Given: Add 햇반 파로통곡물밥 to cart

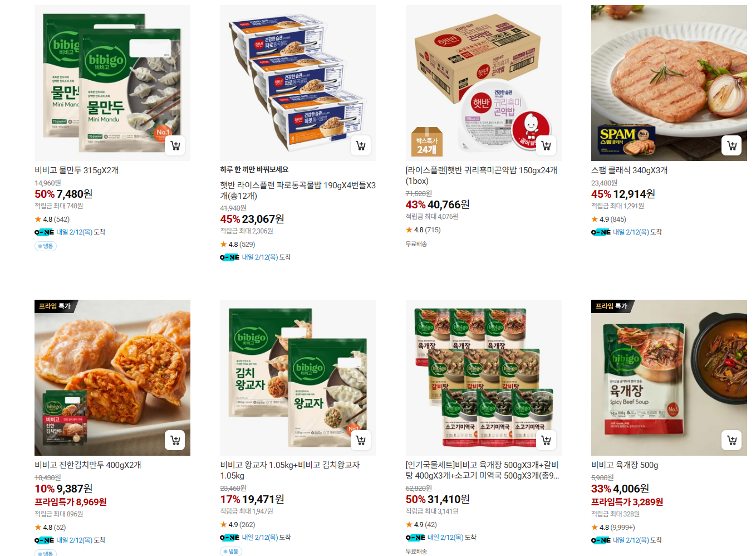Looking at the screenshot, I should click(x=361, y=146).
